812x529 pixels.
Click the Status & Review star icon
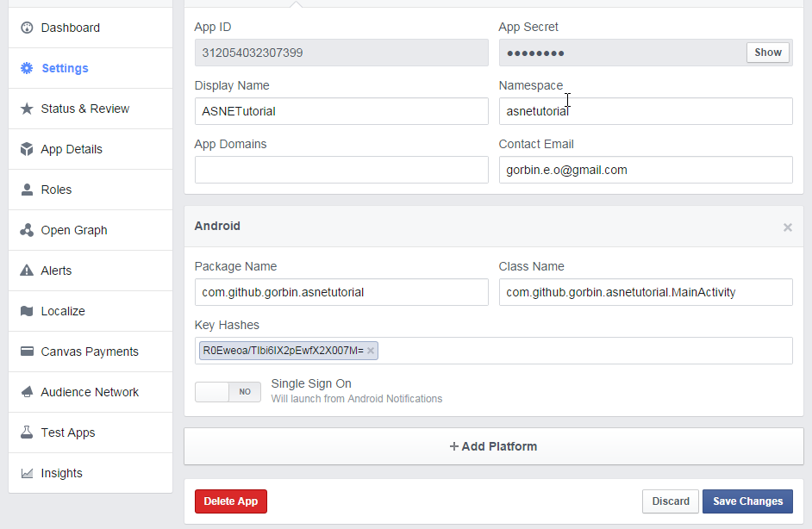pos(27,109)
